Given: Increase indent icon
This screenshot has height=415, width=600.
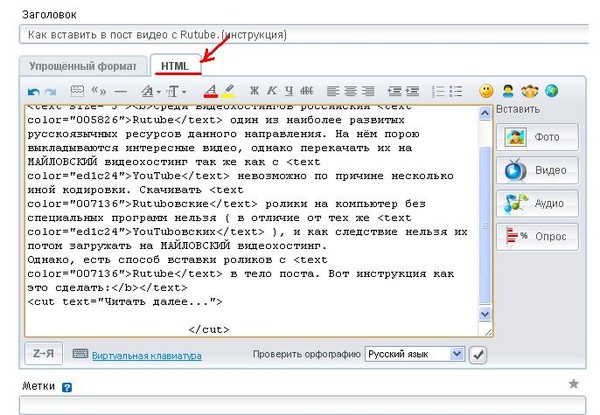Looking at the screenshot, I should coord(412,91).
